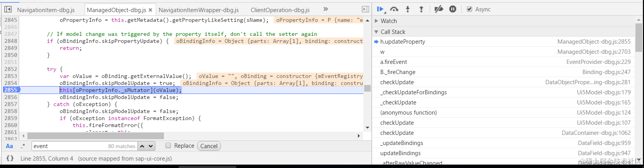Enable the Replace checkbox

tap(168, 145)
